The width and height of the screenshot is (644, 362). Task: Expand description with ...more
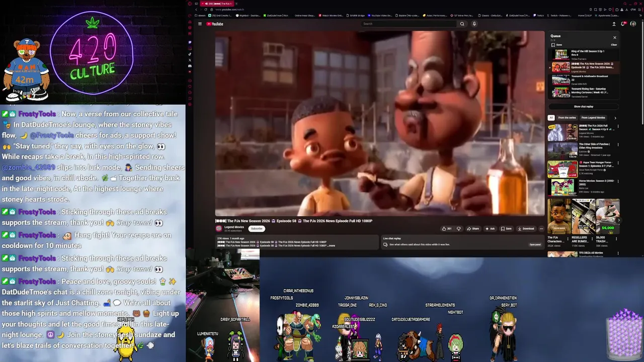[x=331, y=245]
